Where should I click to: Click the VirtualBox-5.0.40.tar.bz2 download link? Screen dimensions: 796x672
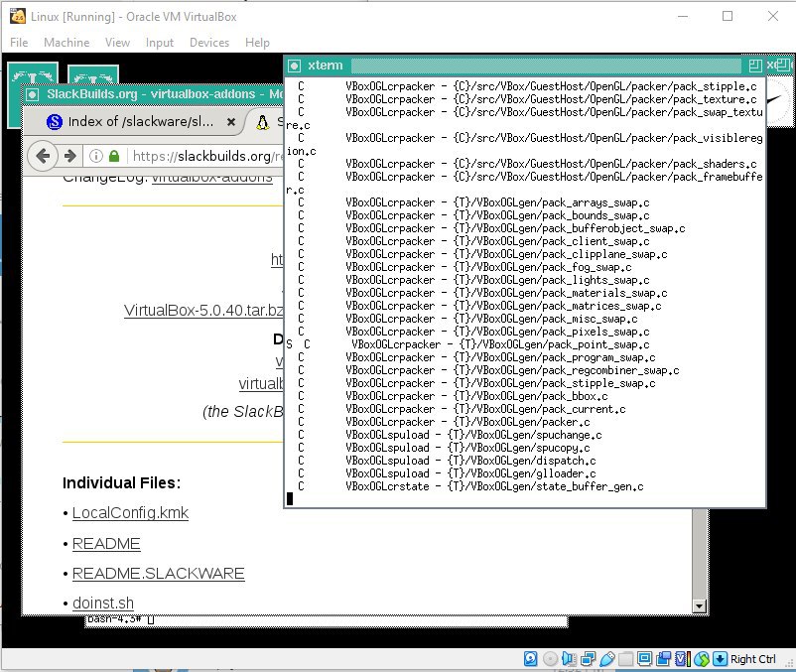click(203, 310)
